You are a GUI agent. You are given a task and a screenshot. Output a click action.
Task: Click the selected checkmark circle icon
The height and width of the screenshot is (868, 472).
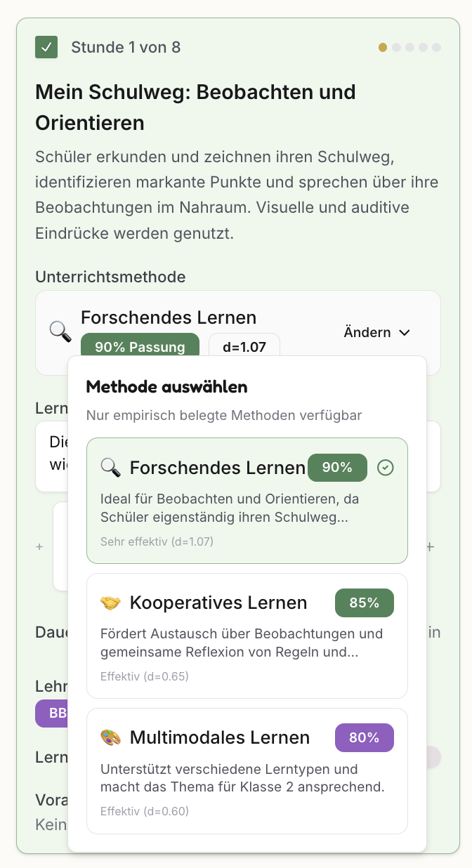tap(385, 468)
